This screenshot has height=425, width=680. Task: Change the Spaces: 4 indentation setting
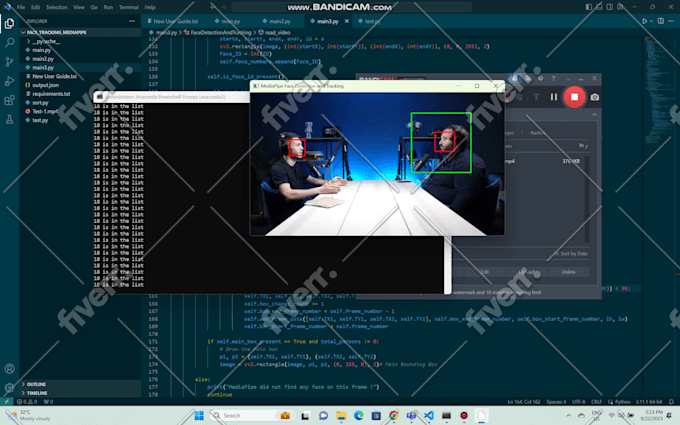coord(556,402)
